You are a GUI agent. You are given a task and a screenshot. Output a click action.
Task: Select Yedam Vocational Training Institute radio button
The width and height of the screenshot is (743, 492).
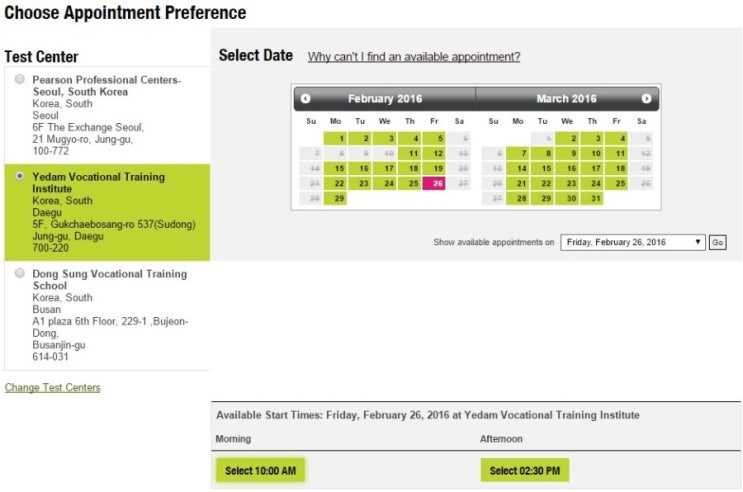click(x=20, y=176)
